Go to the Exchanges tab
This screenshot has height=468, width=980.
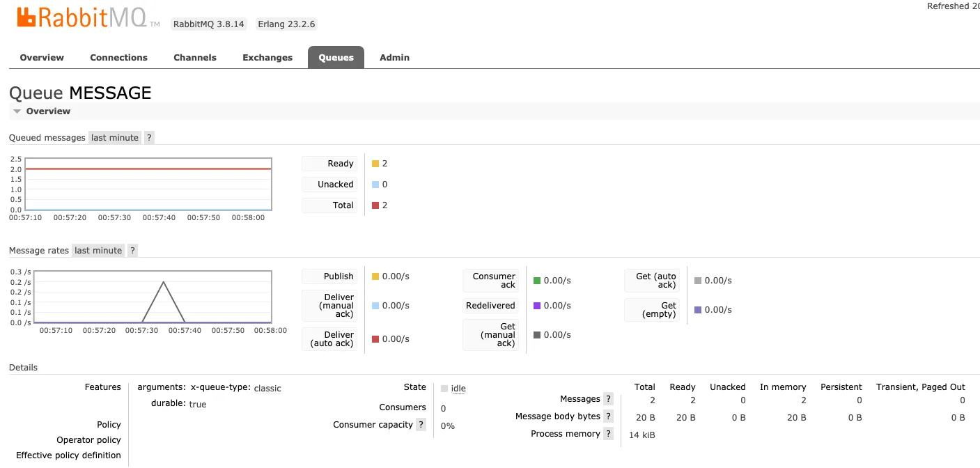point(267,58)
